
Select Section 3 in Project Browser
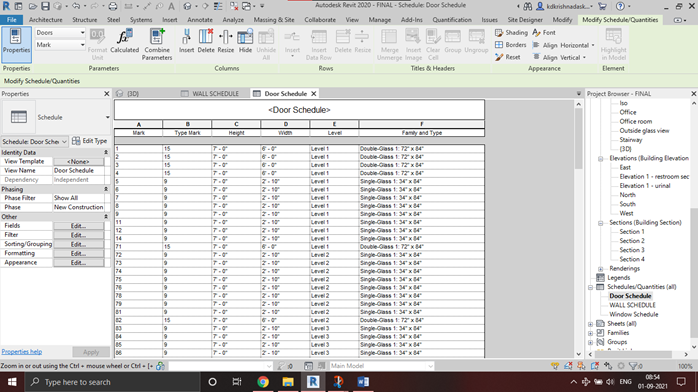pyautogui.click(x=632, y=250)
